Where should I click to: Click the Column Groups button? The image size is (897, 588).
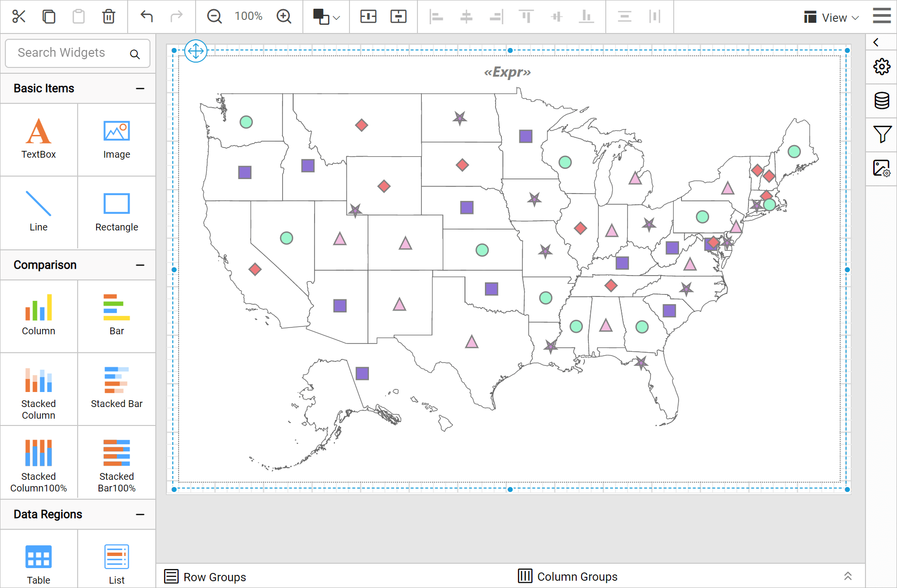pyautogui.click(x=567, y=576)
